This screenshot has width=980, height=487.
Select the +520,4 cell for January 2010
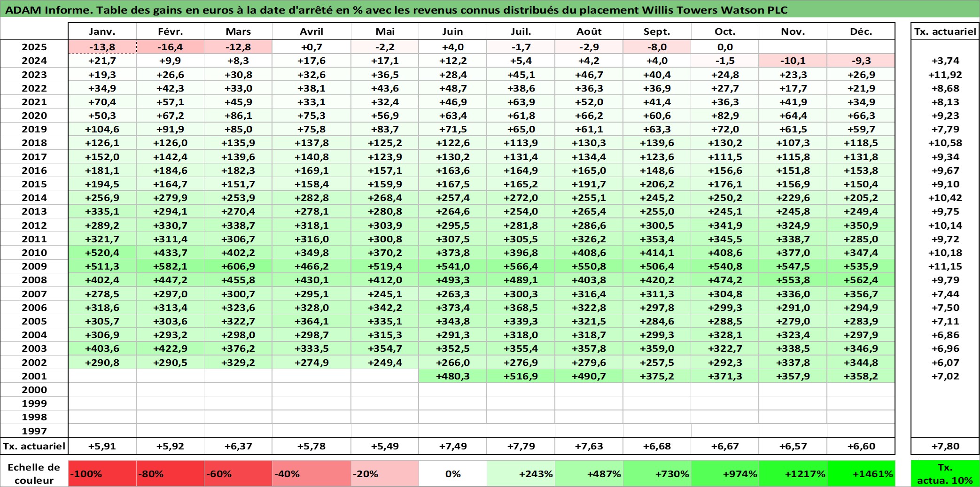click(x=102, y=253)
